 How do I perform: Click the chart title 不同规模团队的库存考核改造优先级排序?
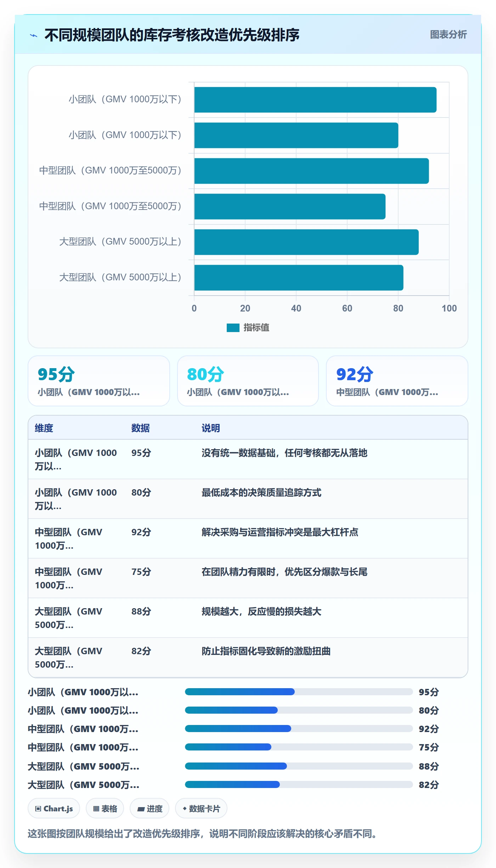pos(172,35)
